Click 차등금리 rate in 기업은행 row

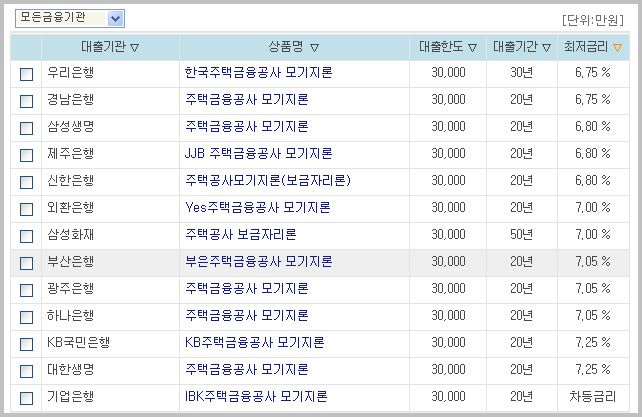point(592,397)
